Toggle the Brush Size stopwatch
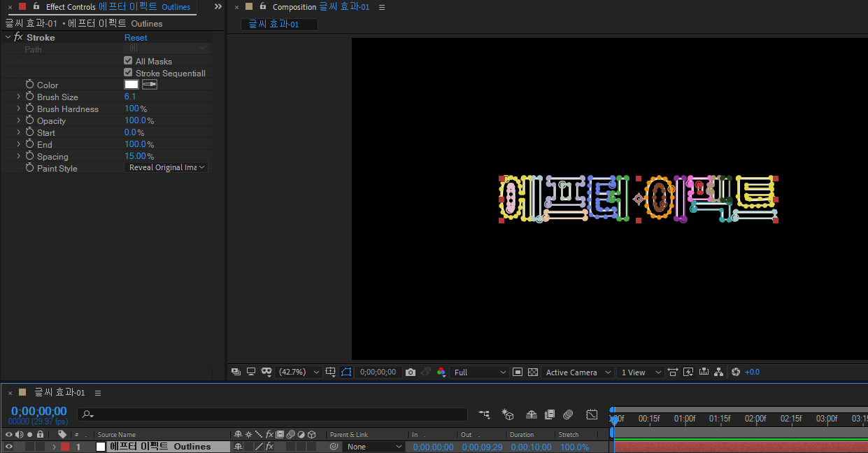The height and width of the screenshot is (453, 868). pos(29,97)
